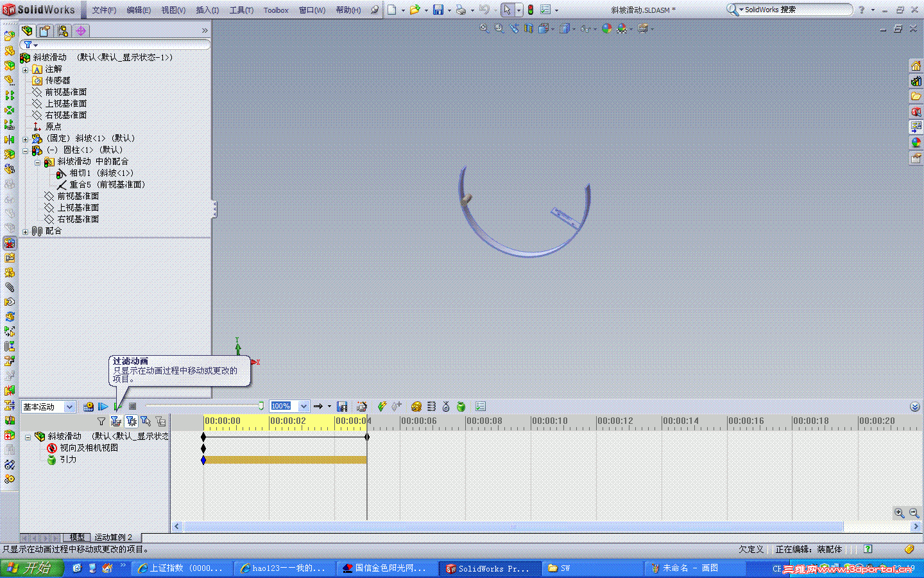Open the SolidWorks Pr... taskbar button

[x=490, y=568]
